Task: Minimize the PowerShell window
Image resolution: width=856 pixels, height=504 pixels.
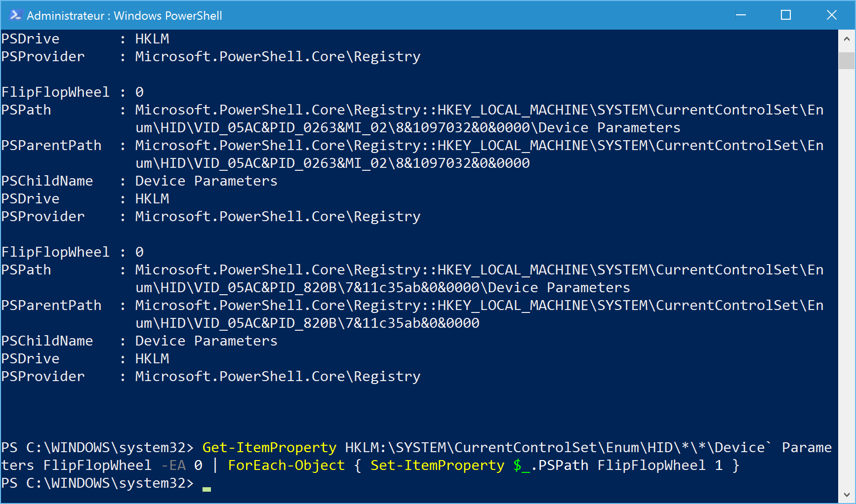Action: [740, 15]
